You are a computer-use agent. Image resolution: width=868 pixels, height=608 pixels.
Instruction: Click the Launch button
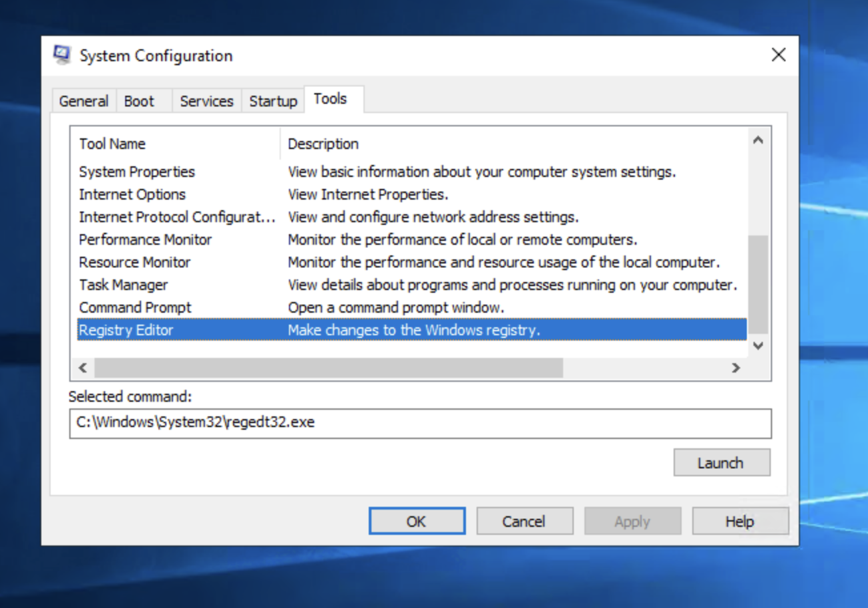(x=722, y=463)
